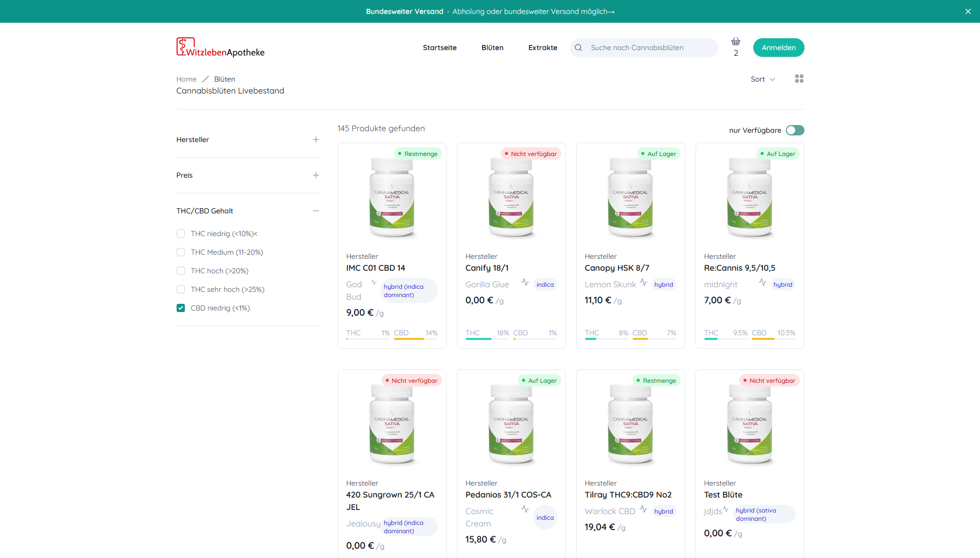Viewport: 980px width, 558px height.
Task: Open Pedanios 31/1 COS-CA product image
Action: (x=511, y=424)
